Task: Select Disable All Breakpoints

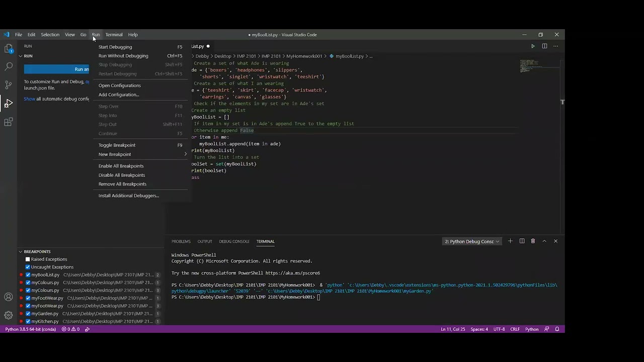Action: (140, 175)
